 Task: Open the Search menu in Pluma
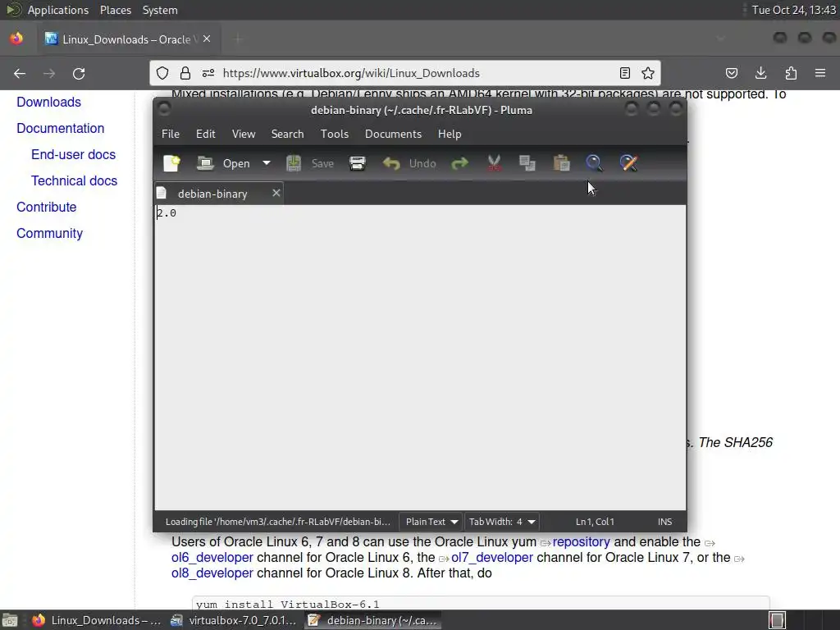[x=287, y=134]
